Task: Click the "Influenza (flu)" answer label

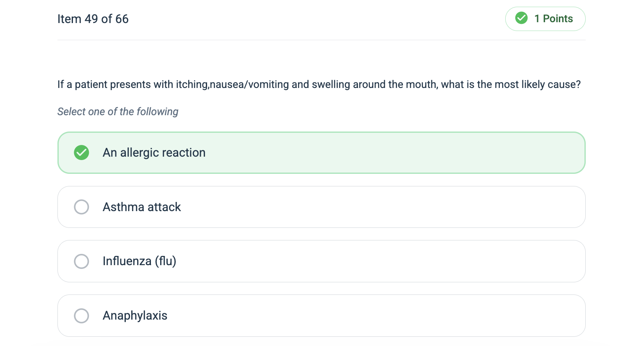Action: [139, 261]
